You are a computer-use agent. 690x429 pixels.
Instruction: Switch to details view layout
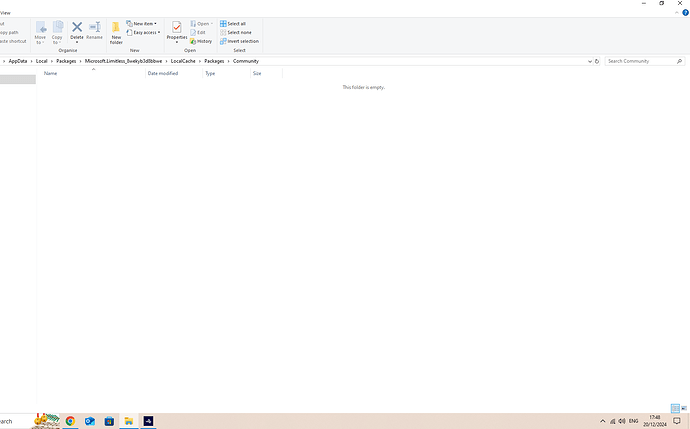click(x=675, y=408)
